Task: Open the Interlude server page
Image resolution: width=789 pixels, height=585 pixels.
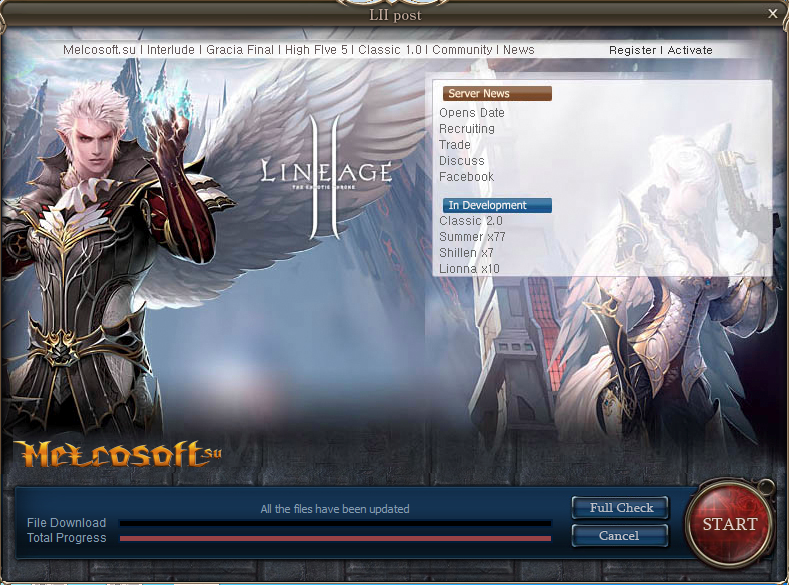Action: (171, 50)
